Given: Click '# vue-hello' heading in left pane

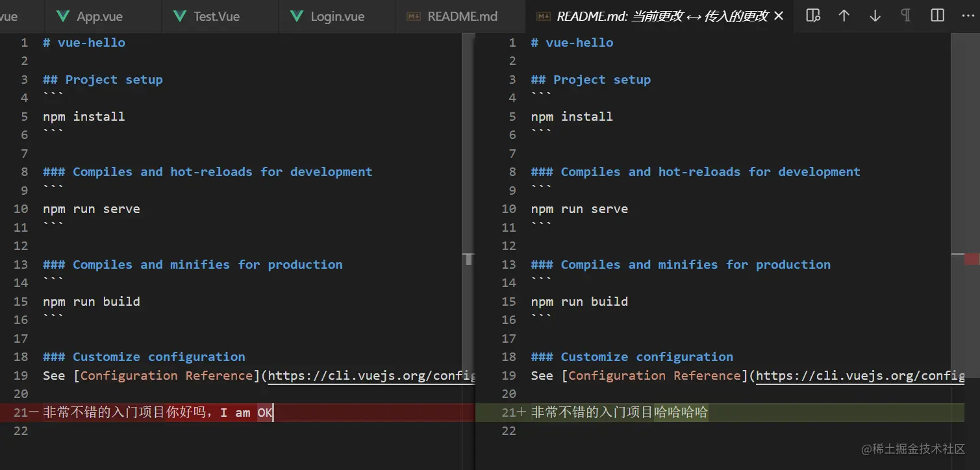Looking at the screenshot, I should (84, 43).
